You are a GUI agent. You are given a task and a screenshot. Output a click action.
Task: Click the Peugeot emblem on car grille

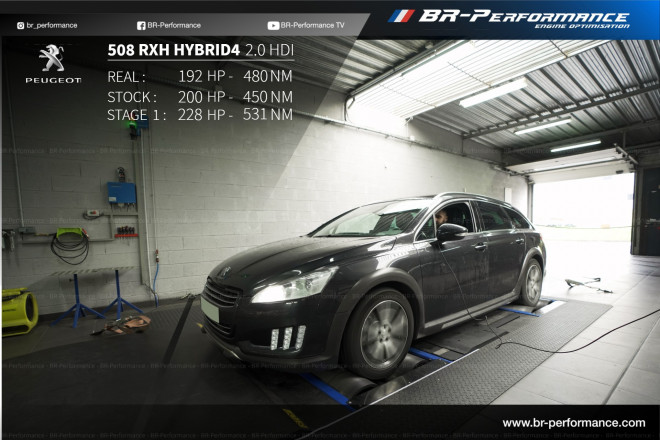pyautogui.click(x=224, y=272)
